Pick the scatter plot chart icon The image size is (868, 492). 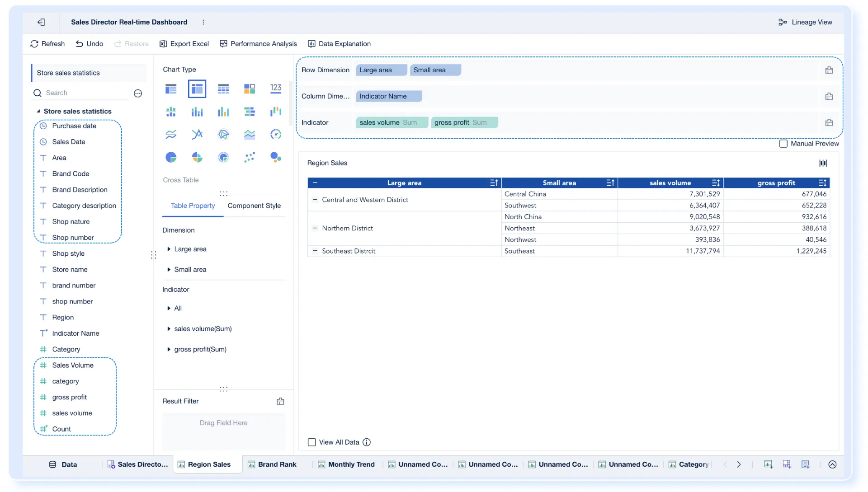point(250,157)
